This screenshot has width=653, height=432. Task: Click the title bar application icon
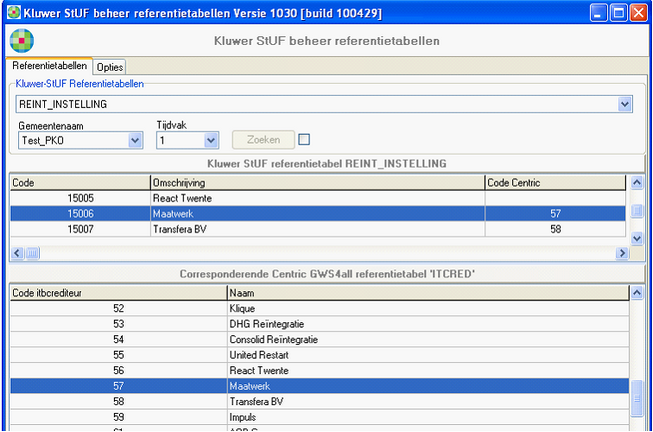coord(14,12)
